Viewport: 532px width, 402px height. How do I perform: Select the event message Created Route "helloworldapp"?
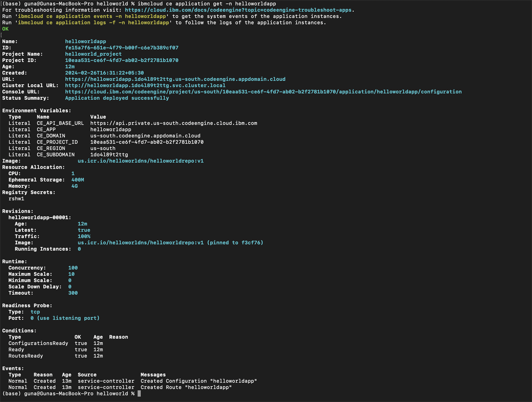186,387
